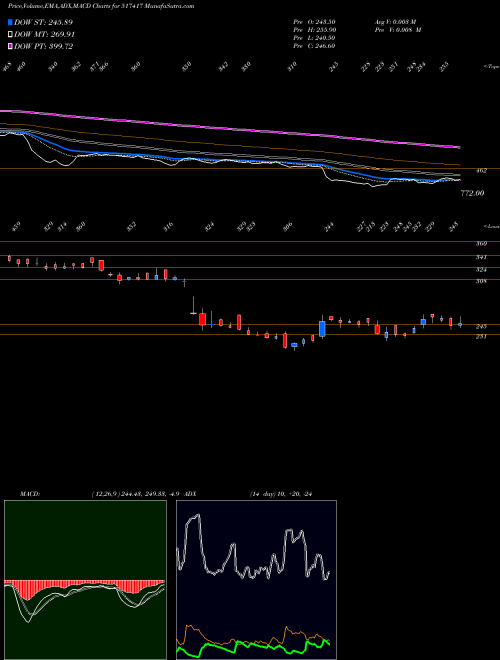
Task: Select the 'Avg V: 0.003 M' value
Action: (397, 22)
